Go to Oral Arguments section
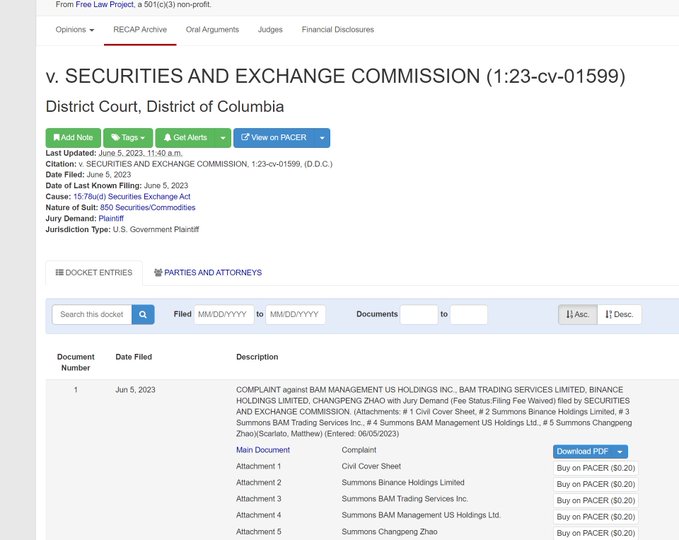Screen dimensions: 679x540 212,29
